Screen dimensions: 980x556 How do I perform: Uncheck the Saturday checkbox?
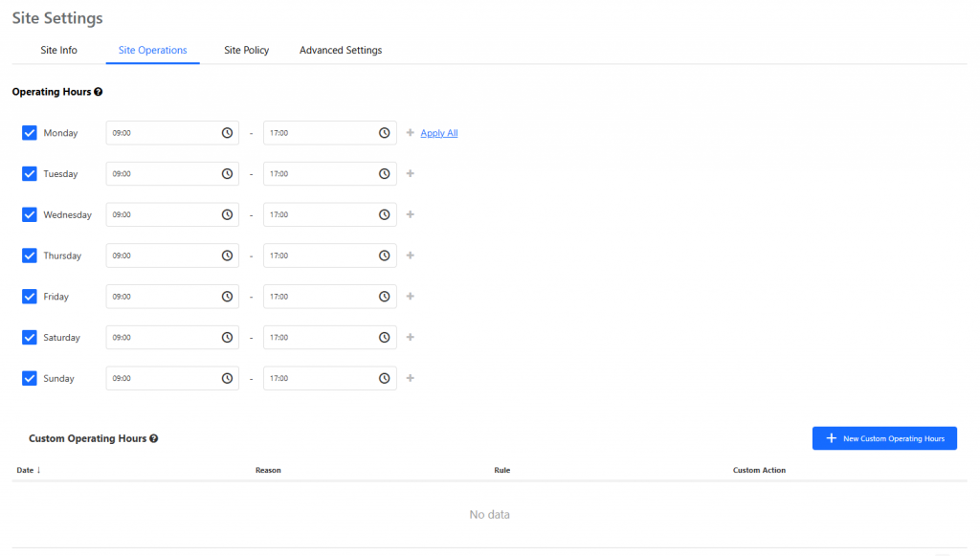click(x=30, y=338)
